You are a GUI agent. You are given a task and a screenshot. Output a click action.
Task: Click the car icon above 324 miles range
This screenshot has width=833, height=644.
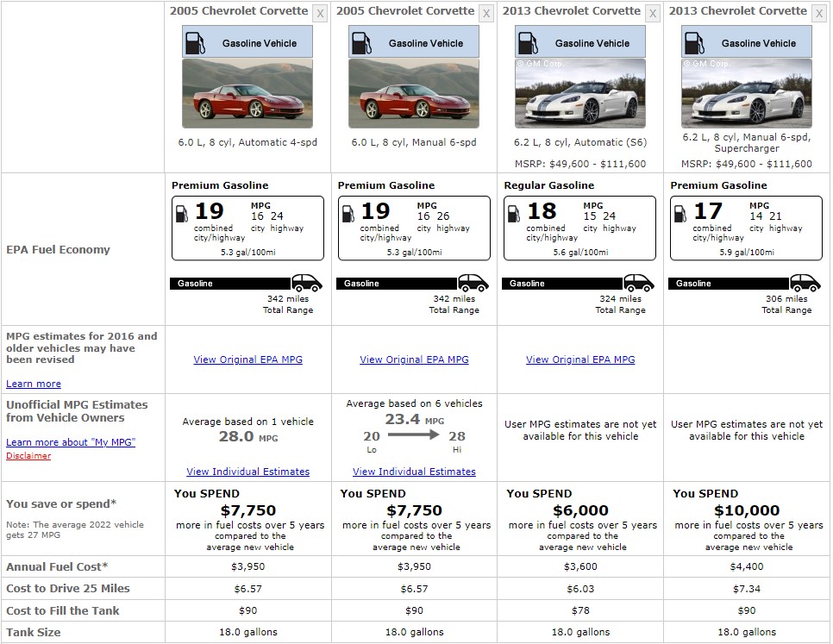639,283
